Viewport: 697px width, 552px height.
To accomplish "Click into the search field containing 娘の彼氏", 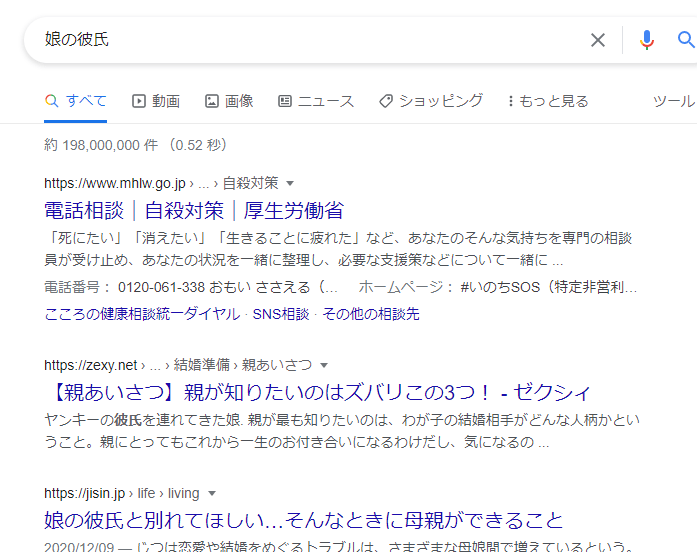I will [x=300, y=40].
